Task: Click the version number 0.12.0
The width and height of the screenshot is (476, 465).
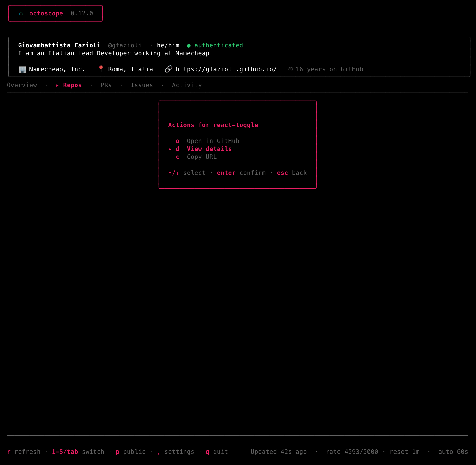Action: click(x=82, y=13)
